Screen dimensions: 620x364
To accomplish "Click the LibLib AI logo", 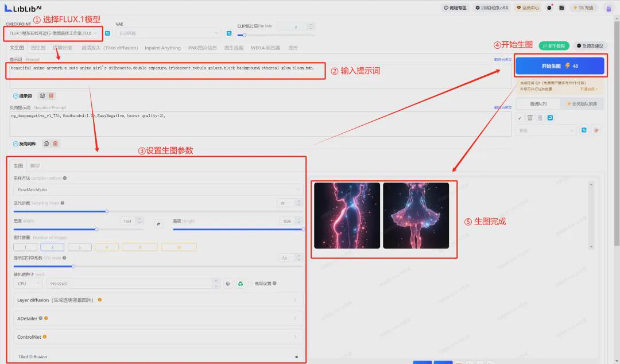I will pos(22,7).
